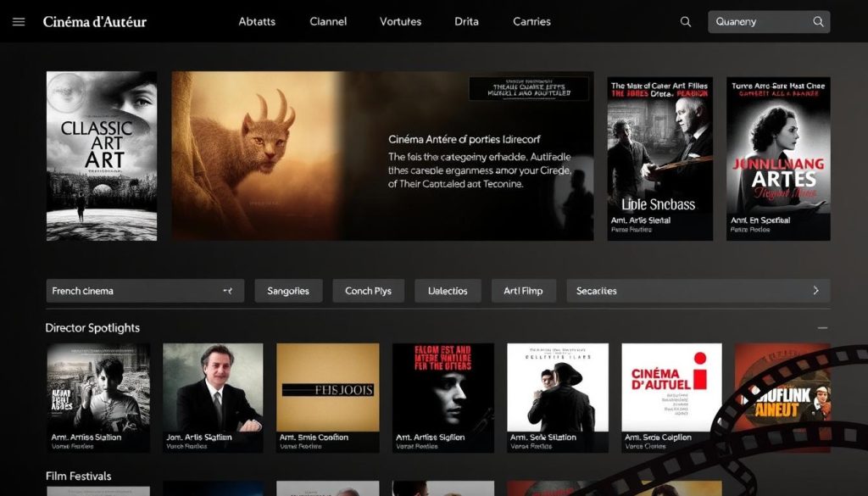Expand more filters with the right chevron

coord(816,290)
